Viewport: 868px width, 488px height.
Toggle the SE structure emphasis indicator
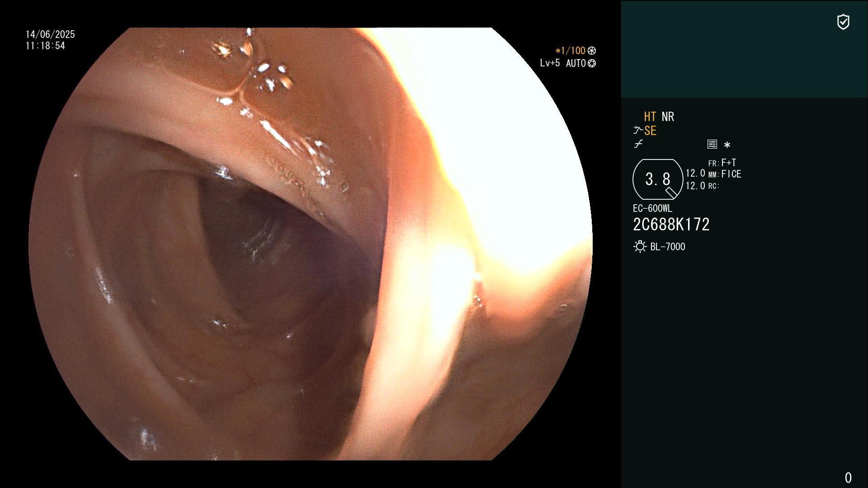click(x=650, y=131)
